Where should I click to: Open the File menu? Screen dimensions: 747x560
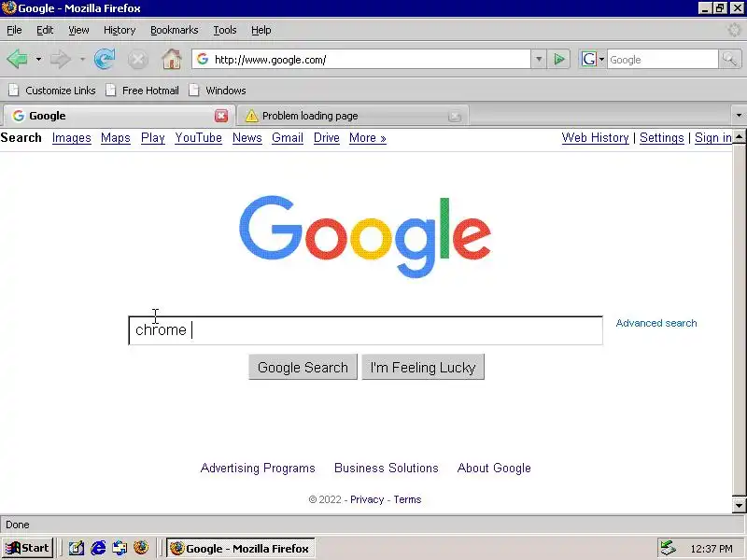click(14, 30)
